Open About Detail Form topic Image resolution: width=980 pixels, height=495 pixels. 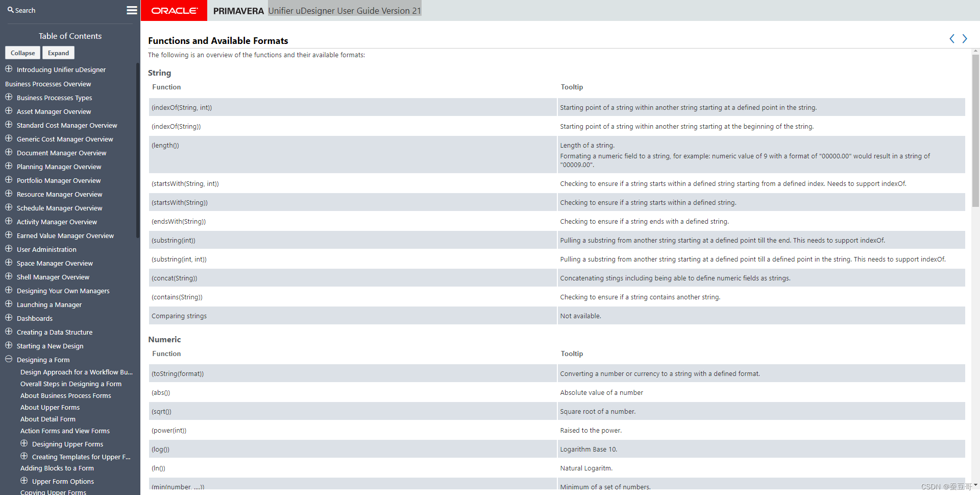click(x=48, y=419)
